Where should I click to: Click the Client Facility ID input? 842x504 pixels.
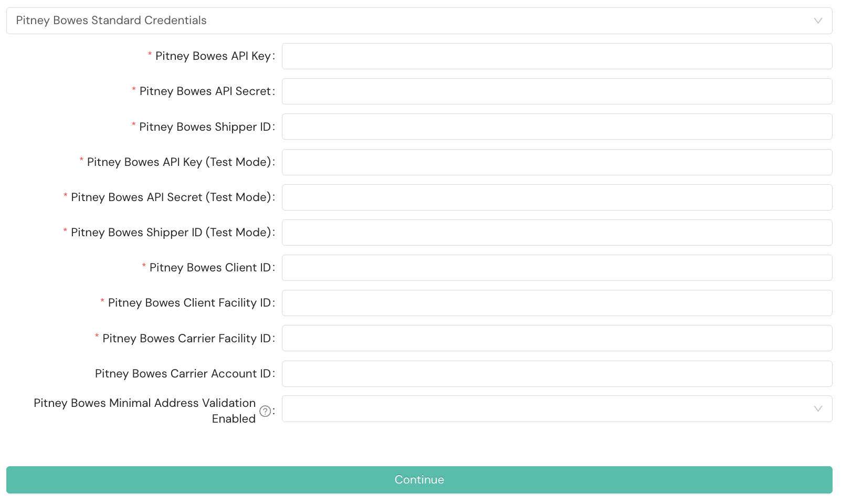pyautogui.click(x=557, y=303)
